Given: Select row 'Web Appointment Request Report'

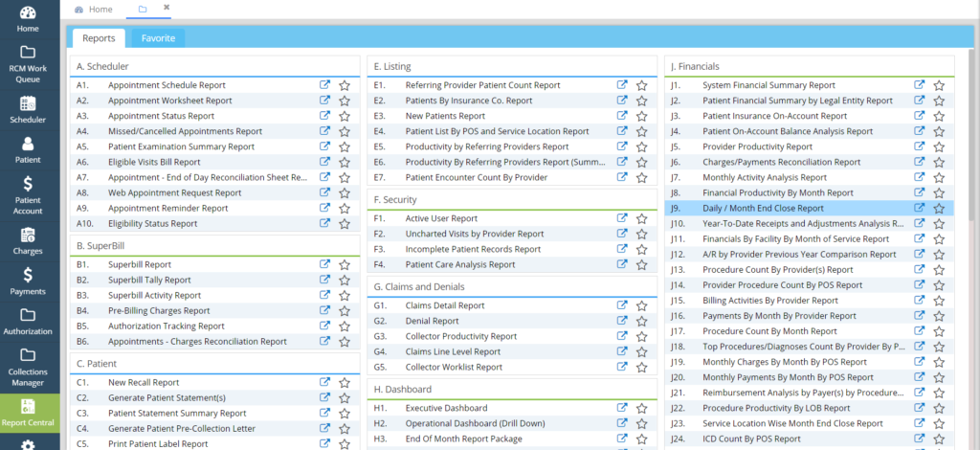Looking at the screenshot, I should [215, 192].
